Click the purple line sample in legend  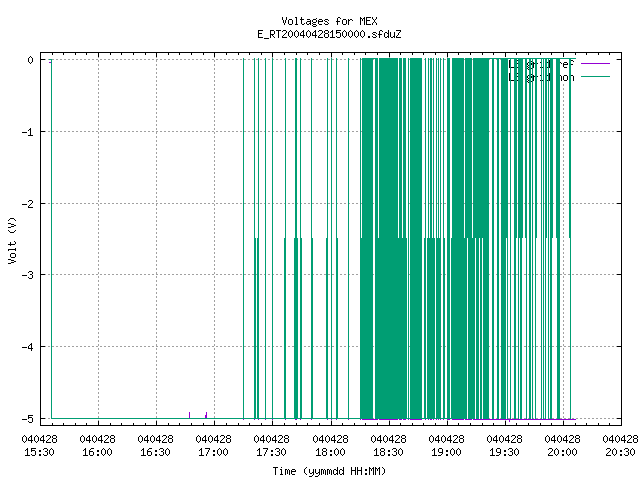click(x=596, y=64)
